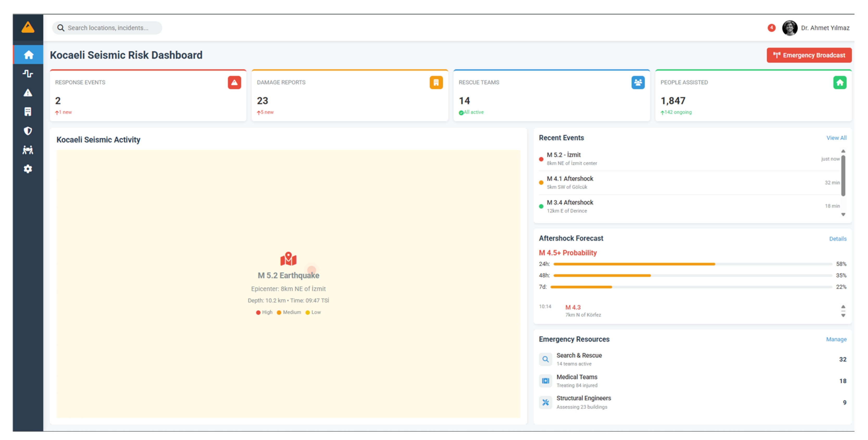
Task: Open the buildings sidebar icon
Action: point(28,111)
